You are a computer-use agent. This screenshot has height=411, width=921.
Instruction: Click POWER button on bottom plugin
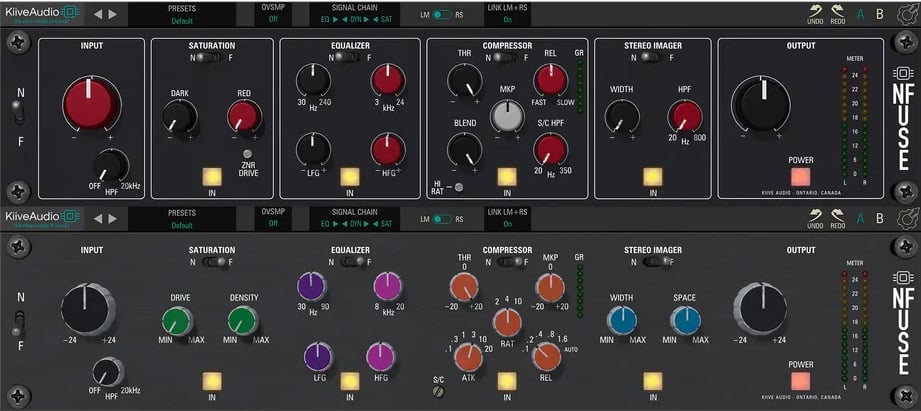[800, 382]
